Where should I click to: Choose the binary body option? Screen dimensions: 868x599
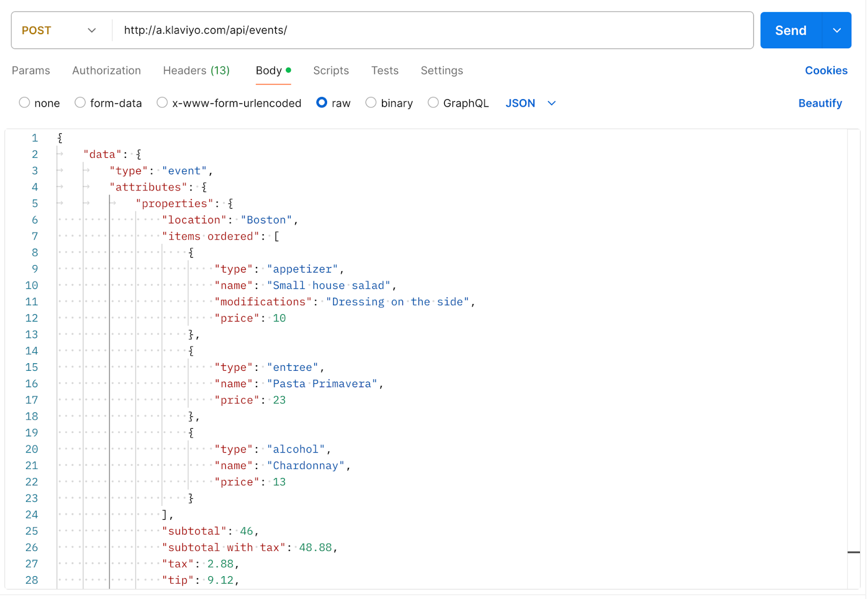coord(371,102)
